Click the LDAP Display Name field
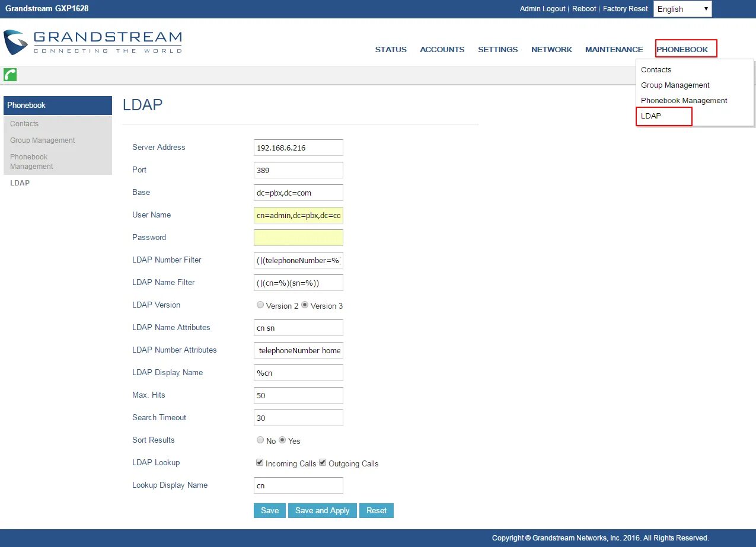Viewport: 756px width, 547px height. (x=298, y=373)
